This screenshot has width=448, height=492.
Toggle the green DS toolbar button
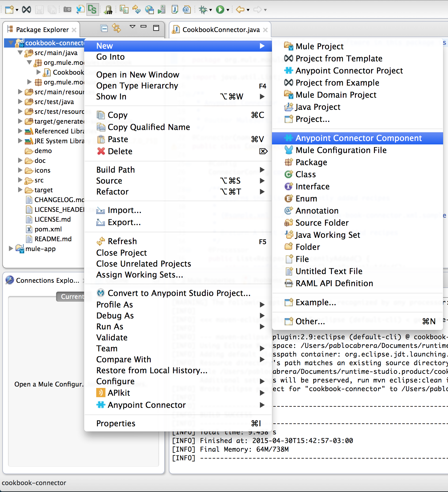point(92,10)
